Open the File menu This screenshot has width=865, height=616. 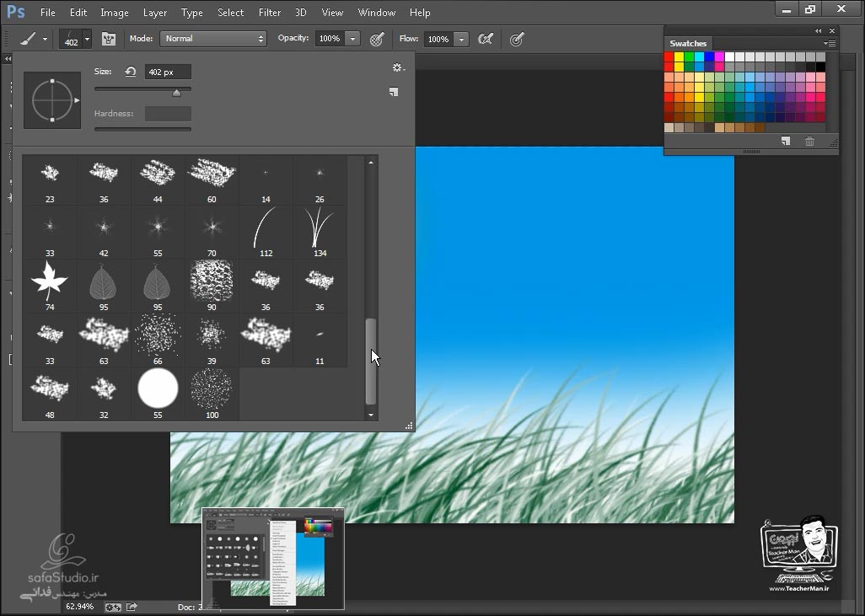coord(48,12)
